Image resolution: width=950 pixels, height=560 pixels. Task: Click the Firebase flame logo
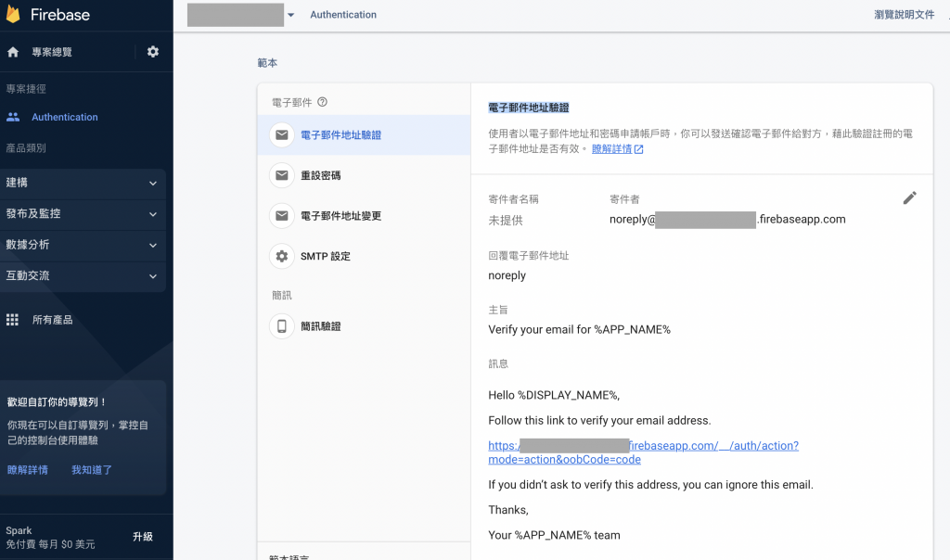point(13,14)
